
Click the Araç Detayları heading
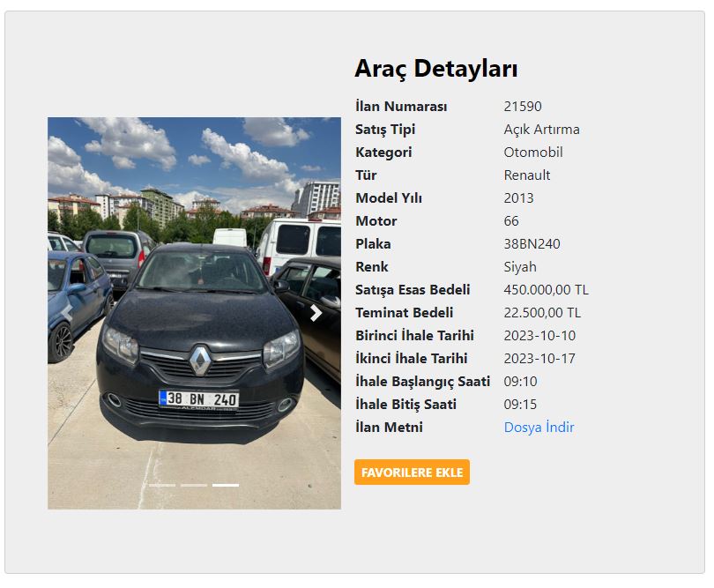tap(435, 69)
